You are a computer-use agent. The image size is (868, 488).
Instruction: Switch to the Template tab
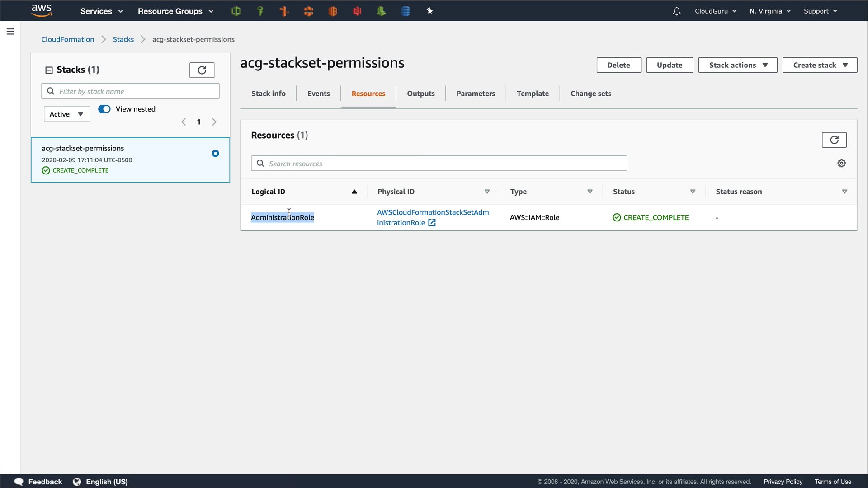[x=533, y=94]
